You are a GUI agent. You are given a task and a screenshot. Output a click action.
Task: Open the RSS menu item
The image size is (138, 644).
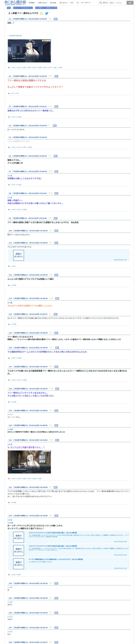tap(72, 3)
